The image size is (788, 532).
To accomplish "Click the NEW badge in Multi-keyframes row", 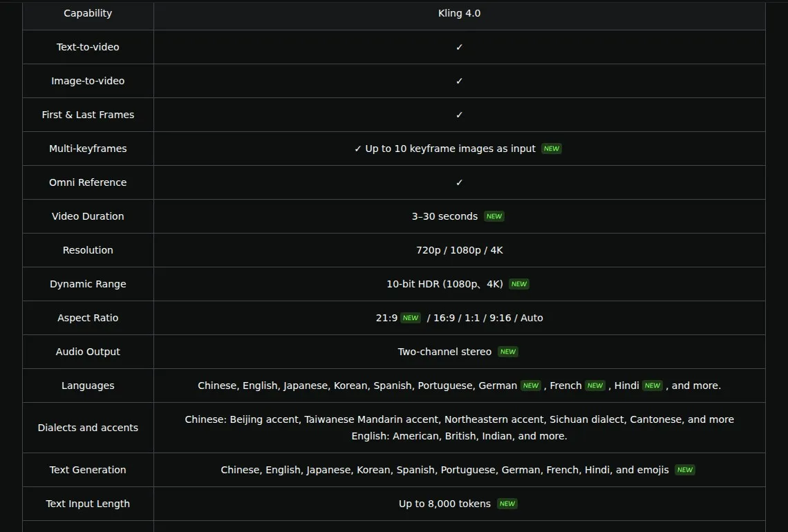I will point(552,149).
